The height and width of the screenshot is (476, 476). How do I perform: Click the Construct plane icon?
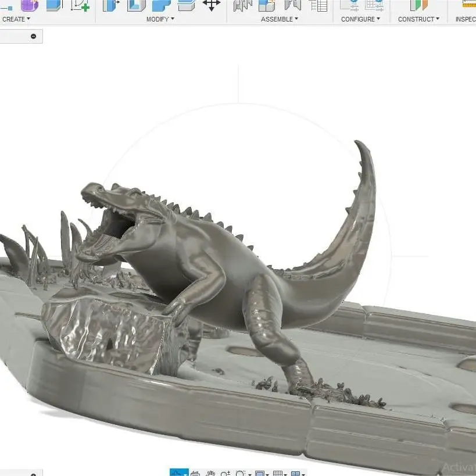pyautogui.click(x=418, y=5)
